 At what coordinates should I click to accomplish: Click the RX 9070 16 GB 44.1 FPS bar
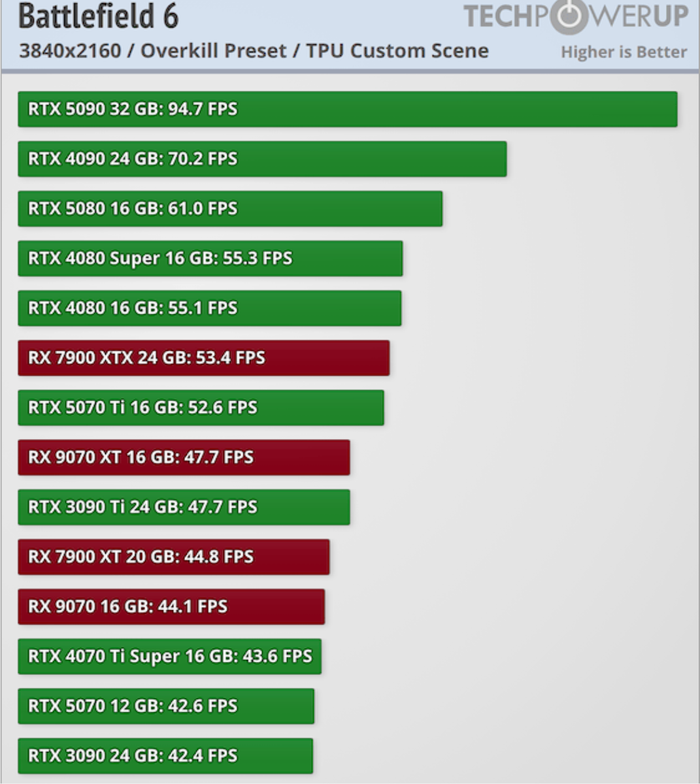[x=171, y=606]
